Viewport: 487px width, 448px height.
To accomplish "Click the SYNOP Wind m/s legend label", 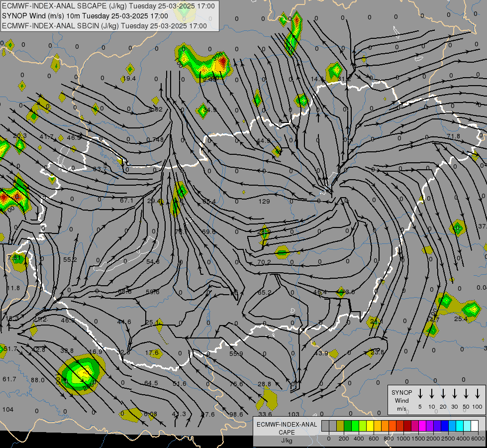I will coord(401,401).
